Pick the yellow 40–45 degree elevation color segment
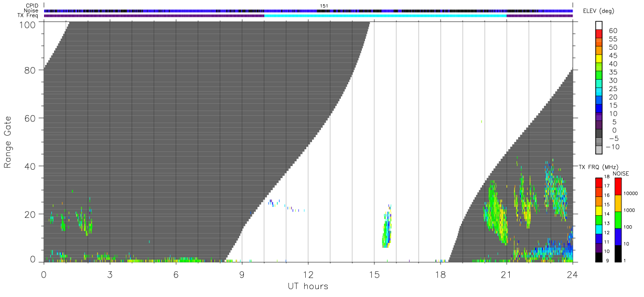Screen dimensions: 644x297 (599, 60)
